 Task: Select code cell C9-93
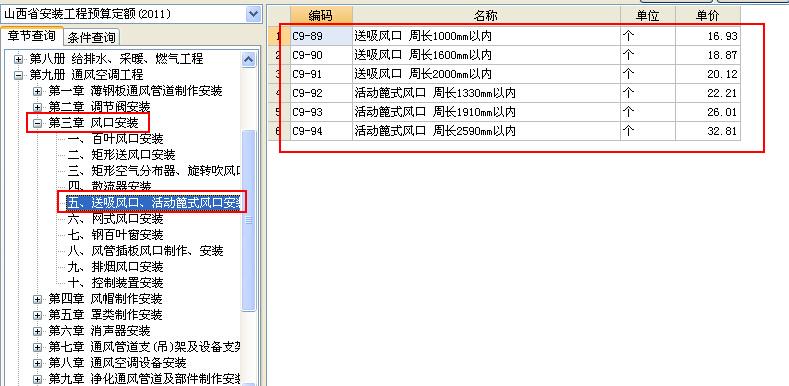(321, 112)
